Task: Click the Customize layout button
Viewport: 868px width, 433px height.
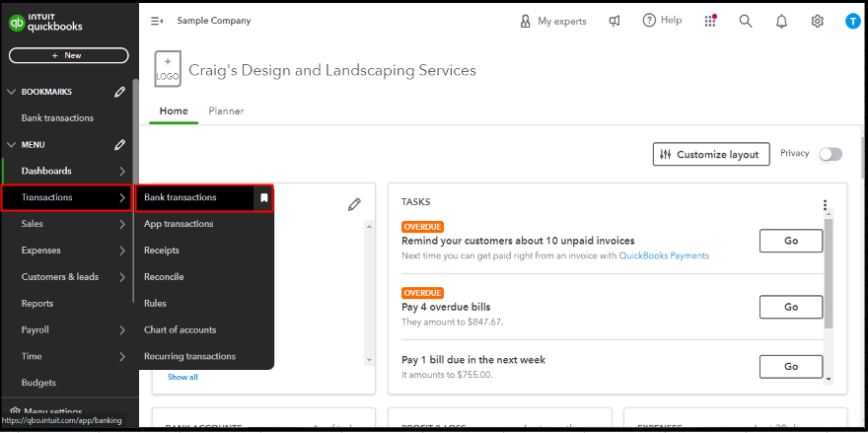Action: click(710, 154)
